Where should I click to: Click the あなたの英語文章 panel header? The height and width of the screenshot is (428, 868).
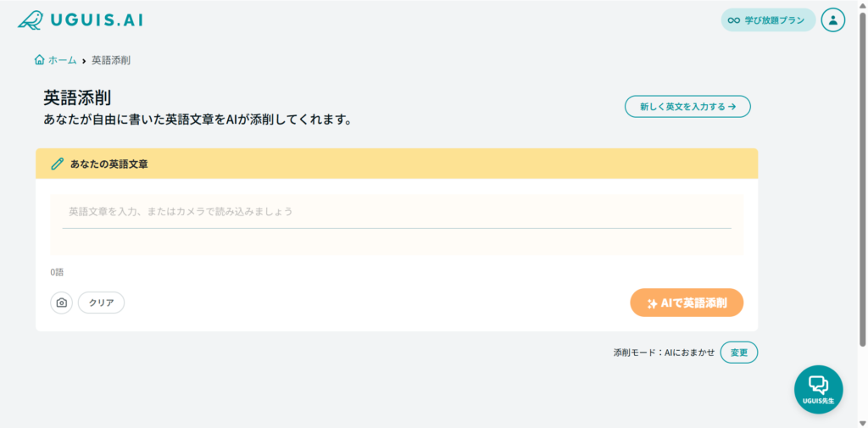click(x=397, y=164)
